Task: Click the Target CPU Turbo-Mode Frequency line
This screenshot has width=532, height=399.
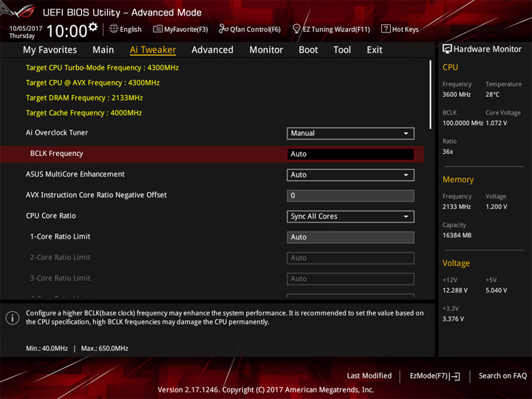Action: [x=102, y=67]
